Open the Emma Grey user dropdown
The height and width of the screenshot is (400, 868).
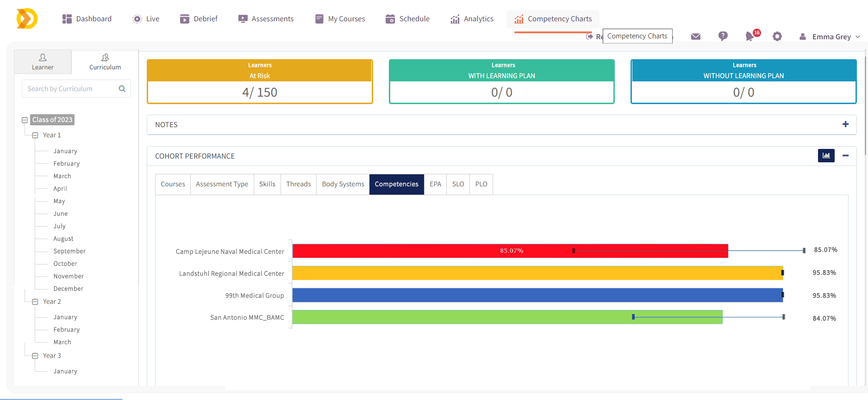click(x=831, y=37)
